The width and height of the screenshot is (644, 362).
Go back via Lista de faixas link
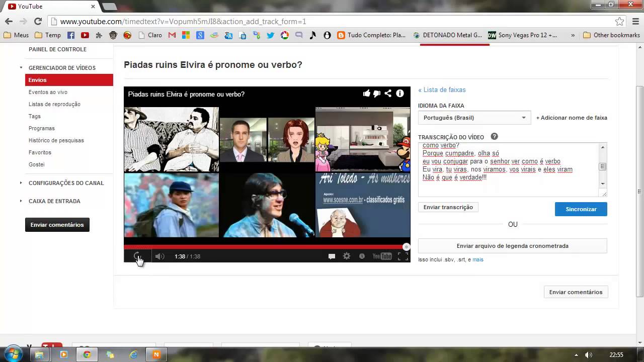[442, 90]
